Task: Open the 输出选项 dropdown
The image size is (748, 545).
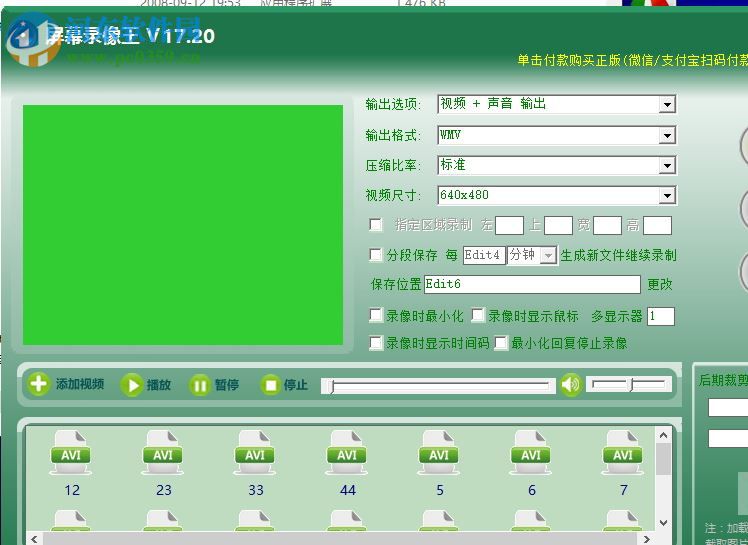Action: click(x=667, y=104)
